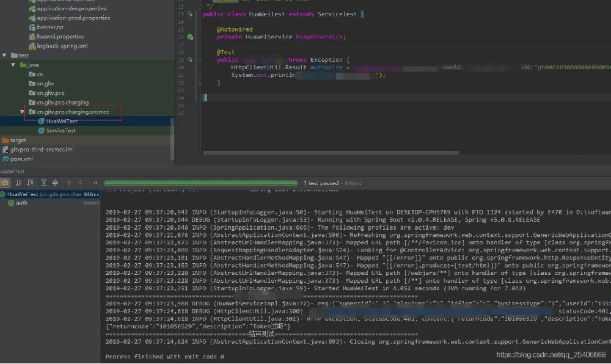Click the pass icon beside HuaWeiTest result
The height and width of the screenshot is (364, 611).
2,194
